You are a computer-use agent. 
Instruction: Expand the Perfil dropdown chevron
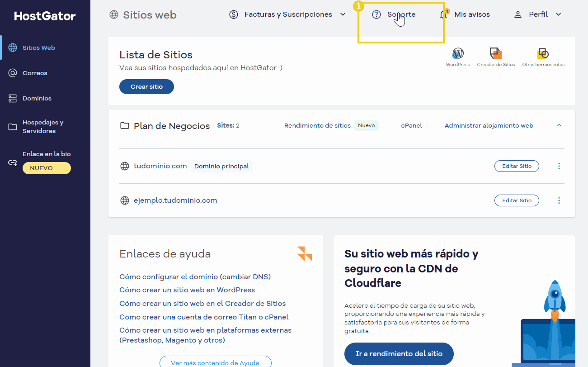pyautogui.click(x=558, y=14)
